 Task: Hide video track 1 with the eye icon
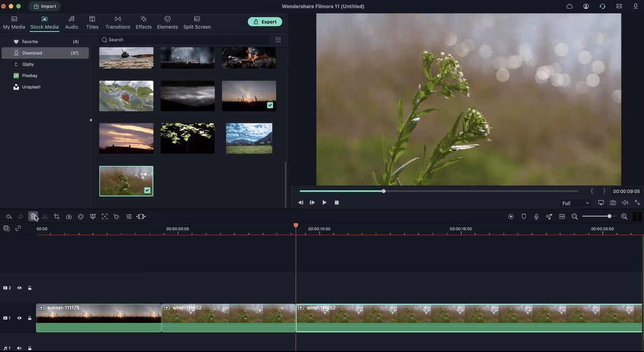point(19,318)
